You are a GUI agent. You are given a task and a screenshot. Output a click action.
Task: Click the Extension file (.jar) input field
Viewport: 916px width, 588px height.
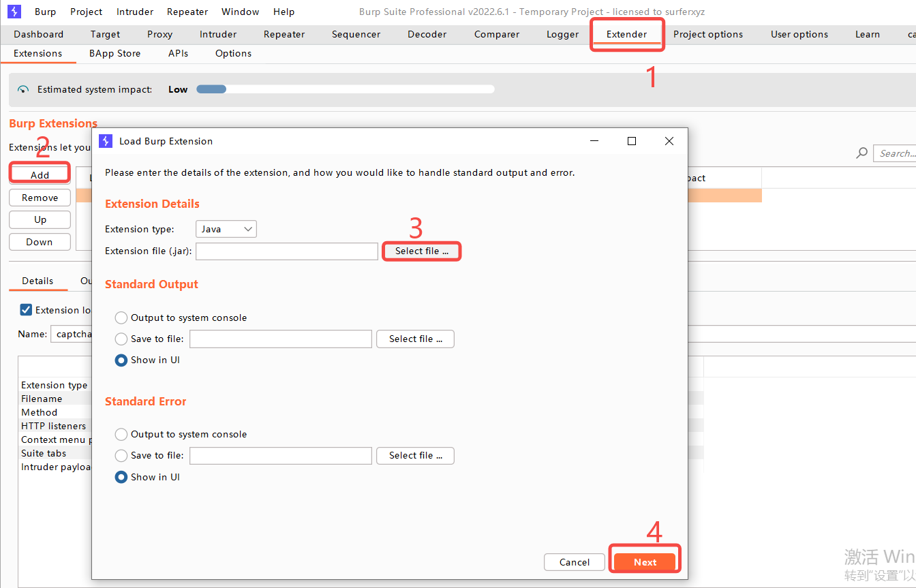tap(287, 251)
